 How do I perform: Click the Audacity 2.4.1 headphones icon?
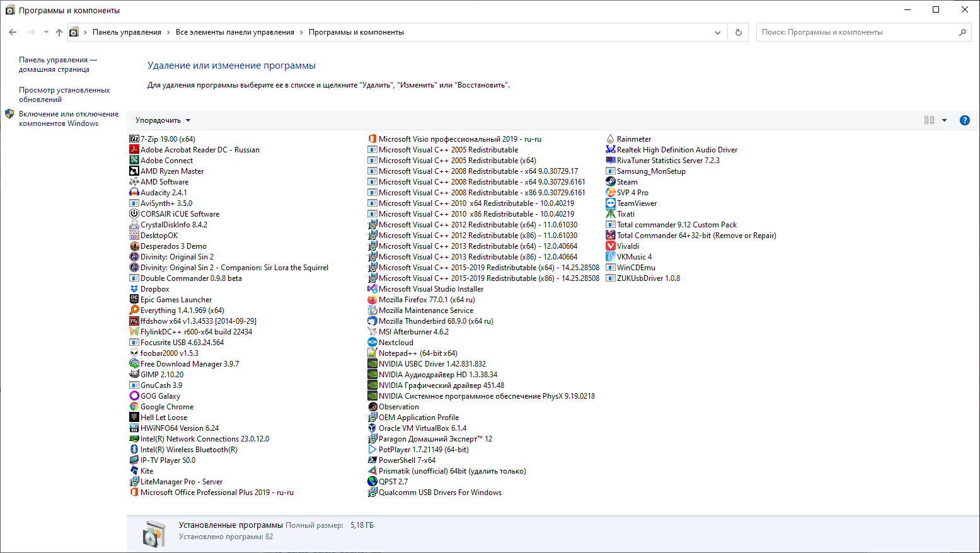tap(134, 193)
